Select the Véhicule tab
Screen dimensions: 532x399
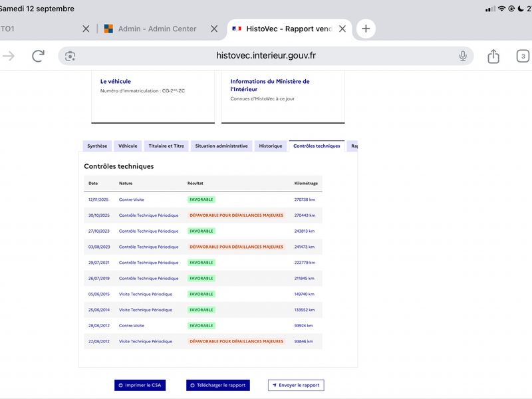coord(128,146)
